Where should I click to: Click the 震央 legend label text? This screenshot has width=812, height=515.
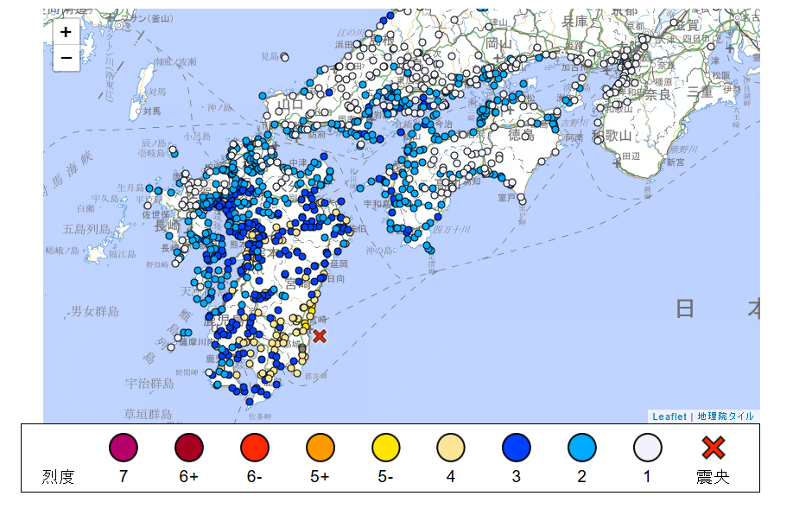tap(713, 477)
